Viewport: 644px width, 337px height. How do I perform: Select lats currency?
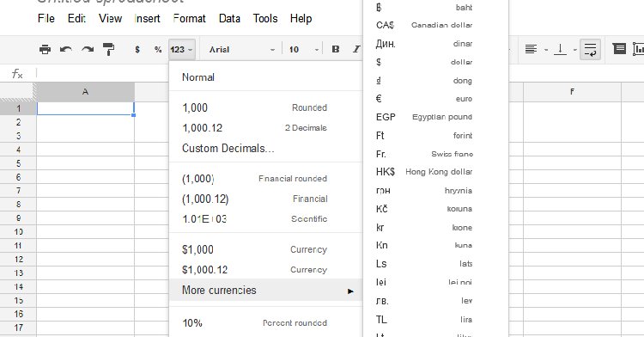point(435,264)
